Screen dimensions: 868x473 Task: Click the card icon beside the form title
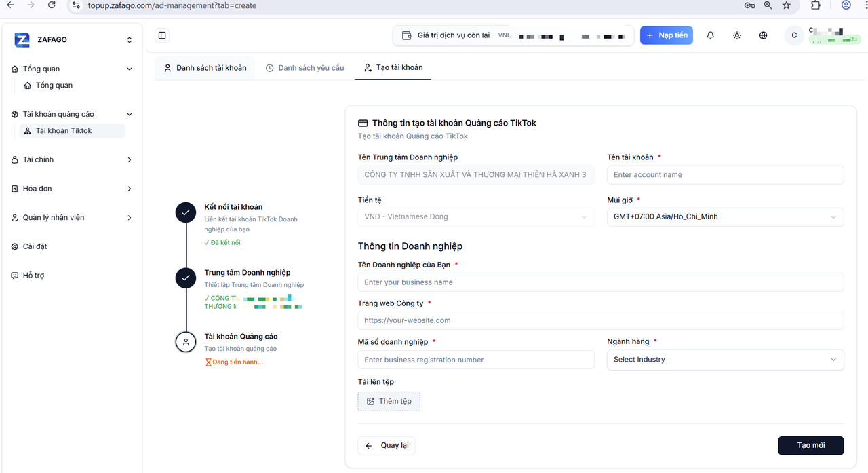pyautogui.click(x=363, y=123)
